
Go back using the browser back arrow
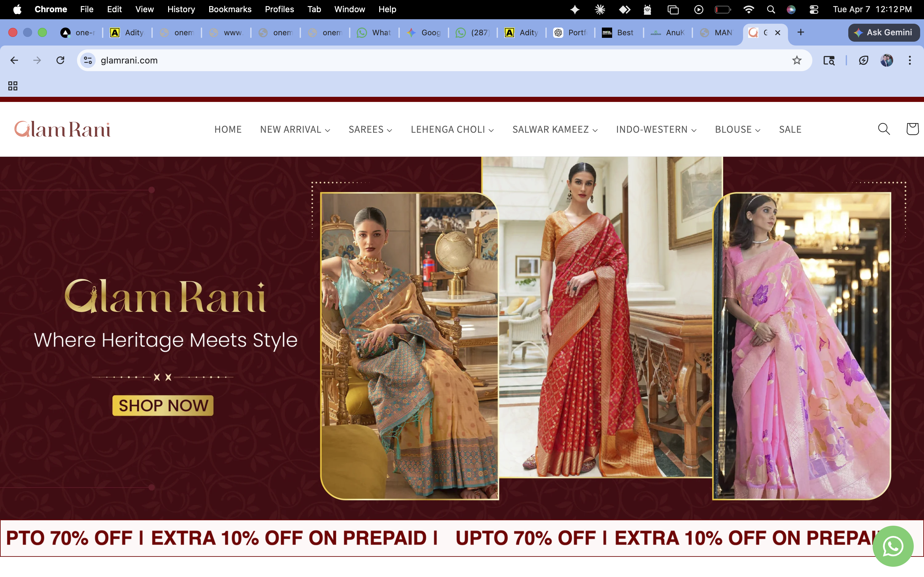pyautogui.click(x=14, y=60)
